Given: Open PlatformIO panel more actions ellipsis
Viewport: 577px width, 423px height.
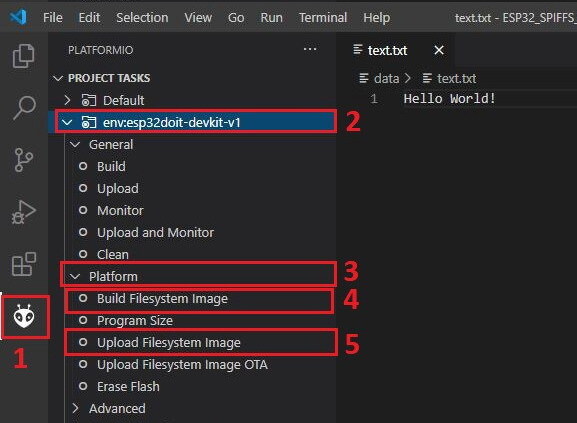Looking at the screenshot, I should pyautogui.click(x=310, y=49).
